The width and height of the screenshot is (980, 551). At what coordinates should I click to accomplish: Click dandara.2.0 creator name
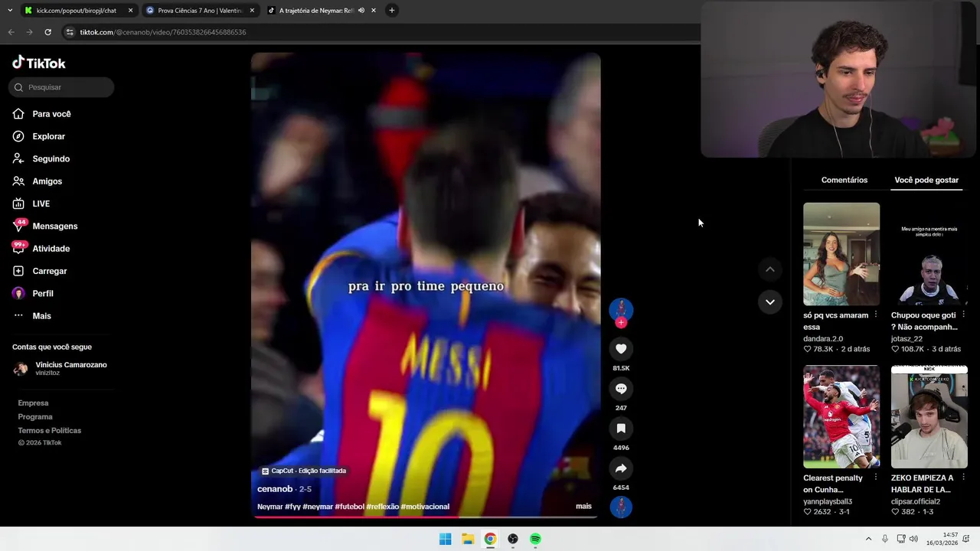click(823, 338)
